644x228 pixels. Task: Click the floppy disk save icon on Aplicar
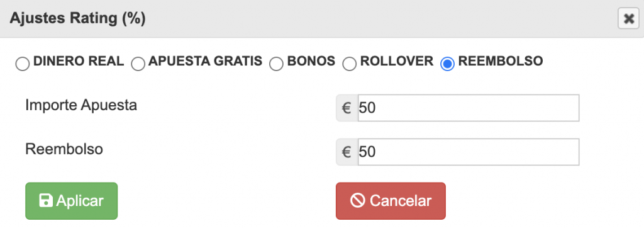tap(46, 201)
